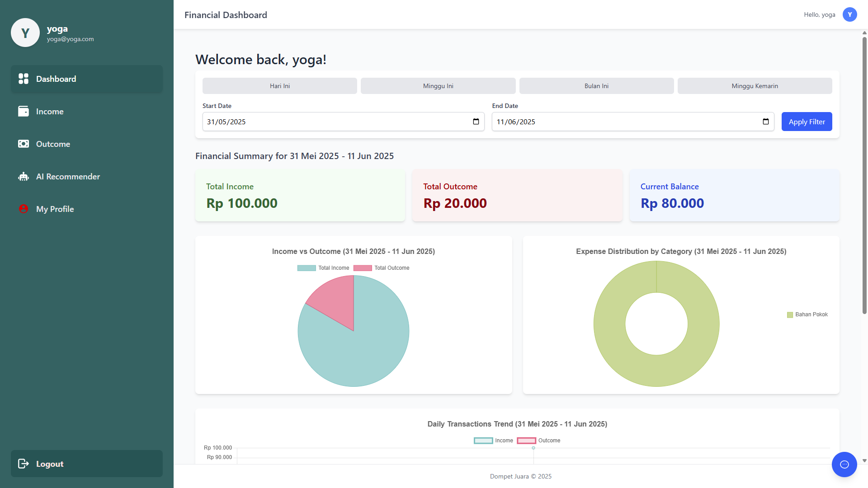The height and width of the screenshot is (488, 868).
Task: Click the small Y avatar in header
Action: 849,14
